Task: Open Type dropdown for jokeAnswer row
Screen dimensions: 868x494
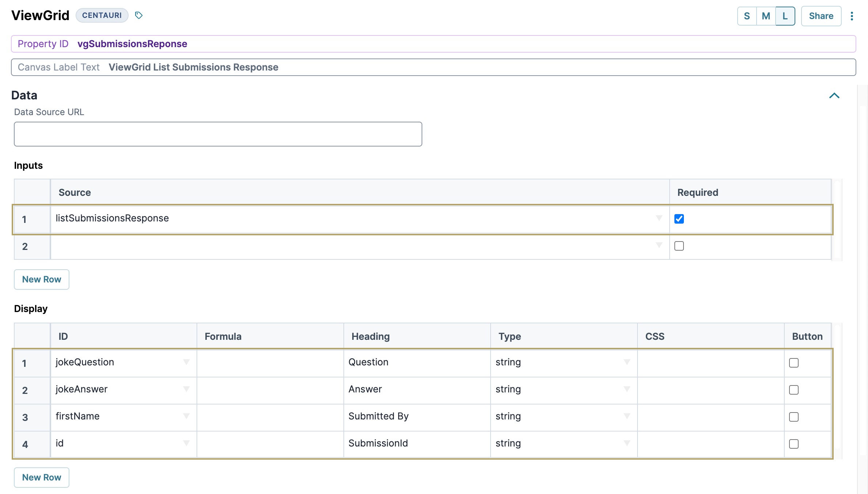Action: (x=627, y=389)
